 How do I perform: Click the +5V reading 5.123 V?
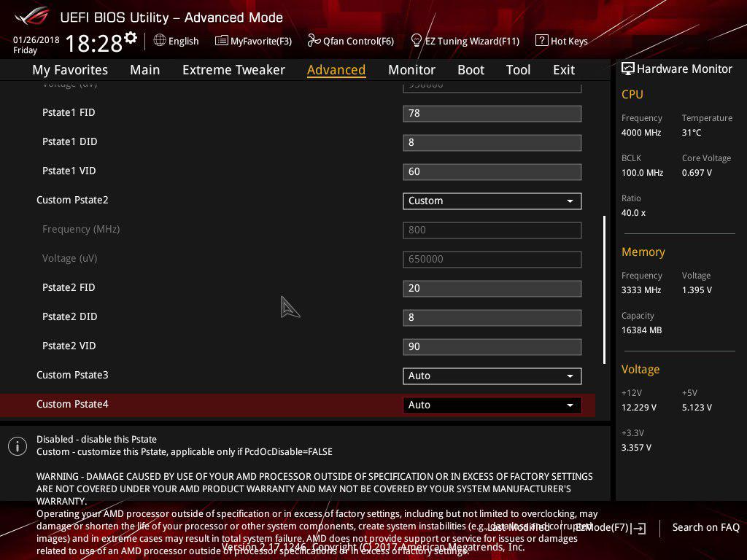(697, 408)
